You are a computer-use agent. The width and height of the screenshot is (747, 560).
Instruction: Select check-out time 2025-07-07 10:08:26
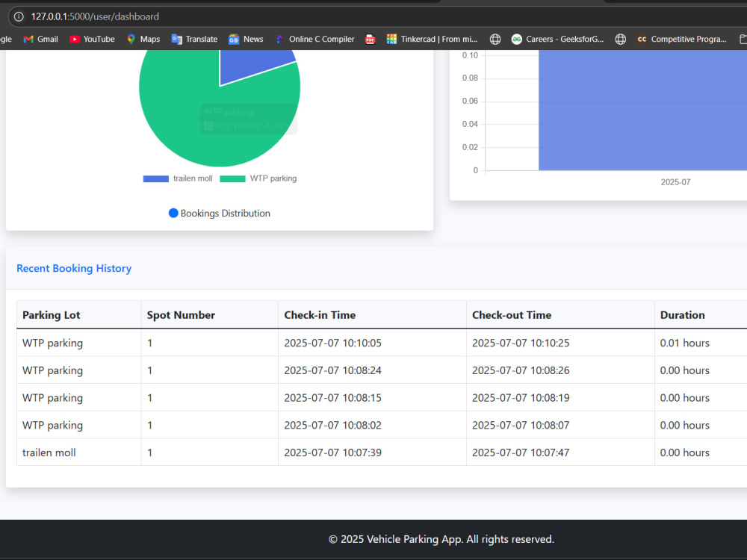tap(521, 370)
